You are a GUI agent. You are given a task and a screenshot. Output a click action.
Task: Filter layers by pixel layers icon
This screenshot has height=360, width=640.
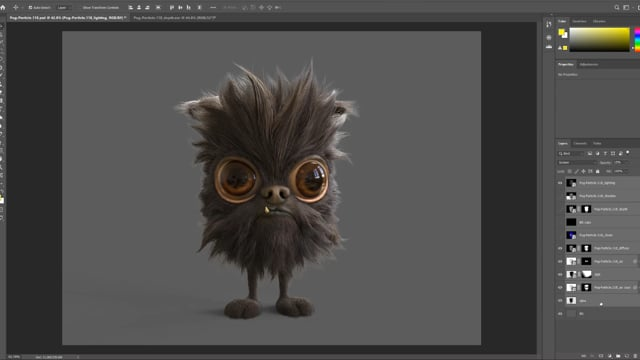[590, 153]
